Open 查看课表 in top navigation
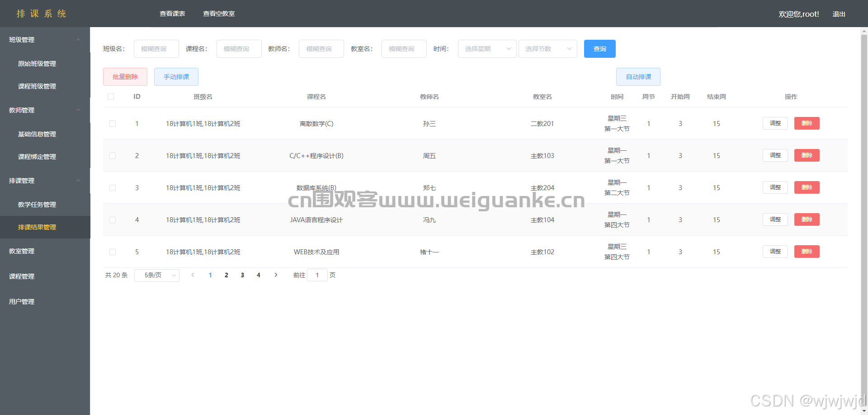This screenshot has width=868, height=415. [x=172, y=14]
